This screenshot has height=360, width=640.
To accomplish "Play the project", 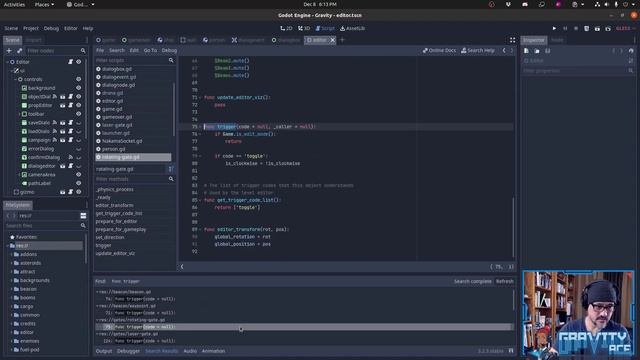I will pos(554,29).
